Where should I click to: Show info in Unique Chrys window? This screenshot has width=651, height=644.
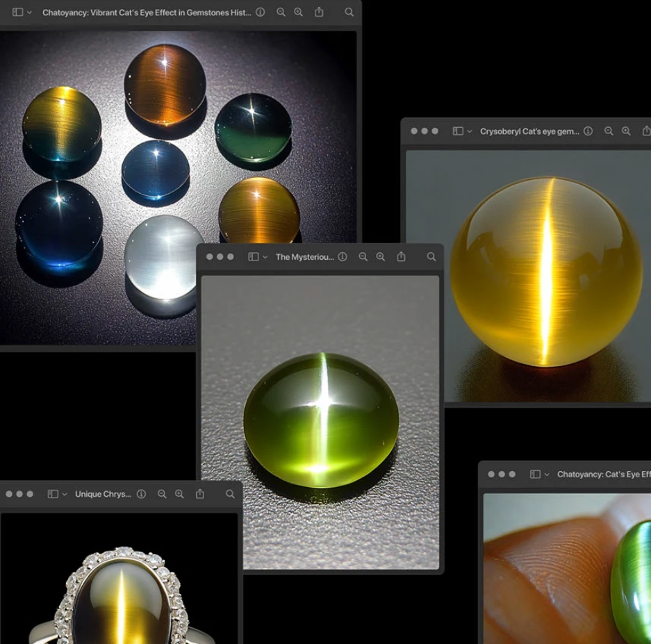coord(142,494)
